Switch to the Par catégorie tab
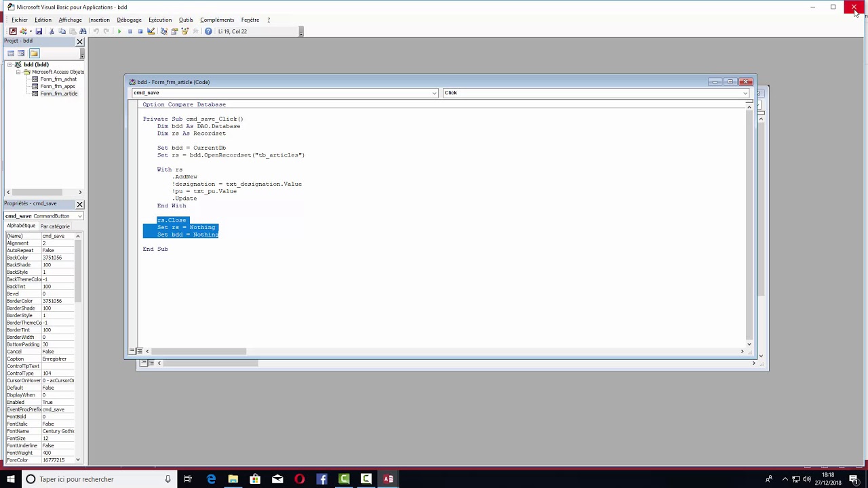868x488 pixels. [x=55, y=226]
